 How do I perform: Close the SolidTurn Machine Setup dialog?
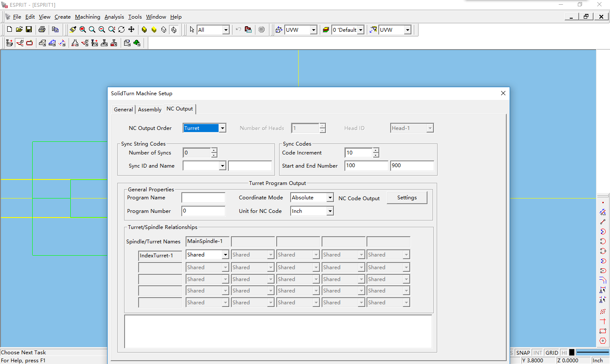503,93
